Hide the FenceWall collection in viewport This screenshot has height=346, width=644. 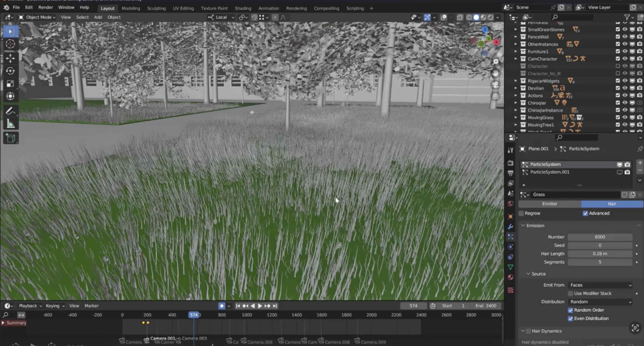[625, 37]
